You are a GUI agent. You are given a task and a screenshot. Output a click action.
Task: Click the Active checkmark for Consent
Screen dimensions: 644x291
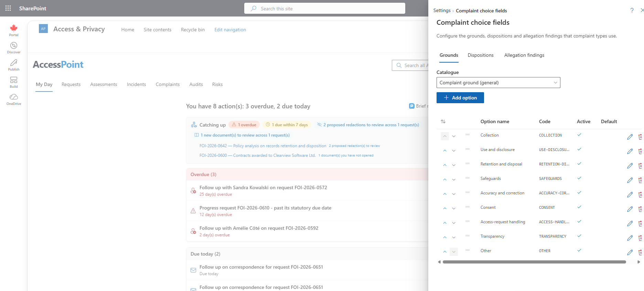[579, 207]
